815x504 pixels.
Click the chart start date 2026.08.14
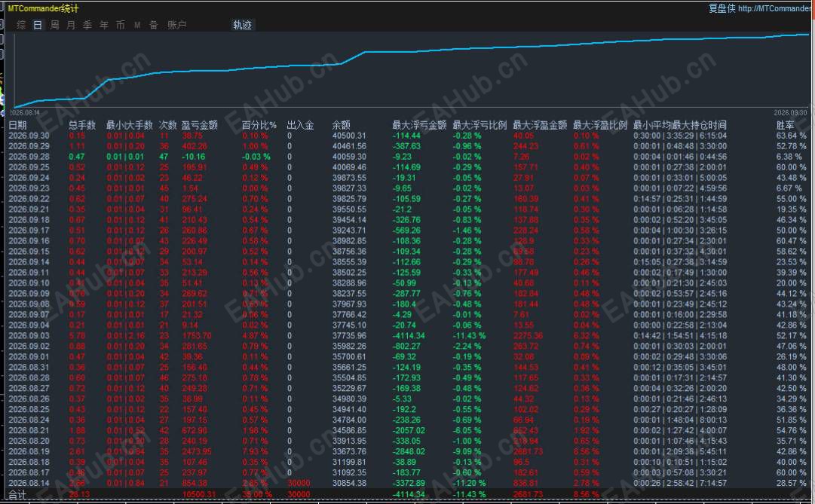[24, 112]
